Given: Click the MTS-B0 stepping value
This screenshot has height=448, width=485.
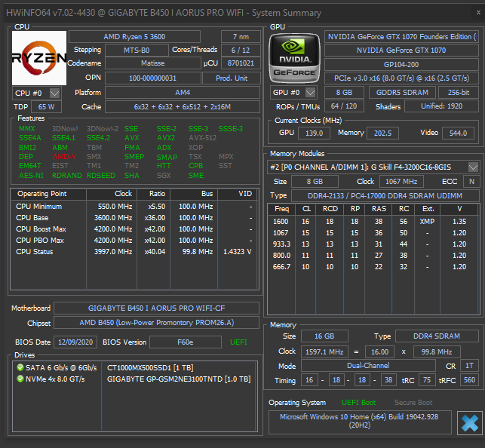Looking at the screenshot, I should (137, 50).
